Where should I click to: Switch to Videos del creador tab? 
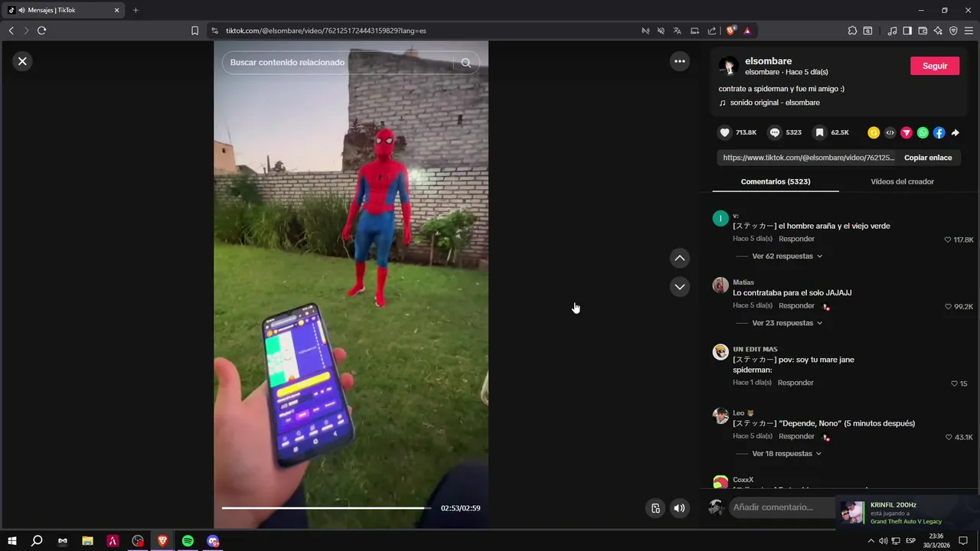click(x=902, y=181)
